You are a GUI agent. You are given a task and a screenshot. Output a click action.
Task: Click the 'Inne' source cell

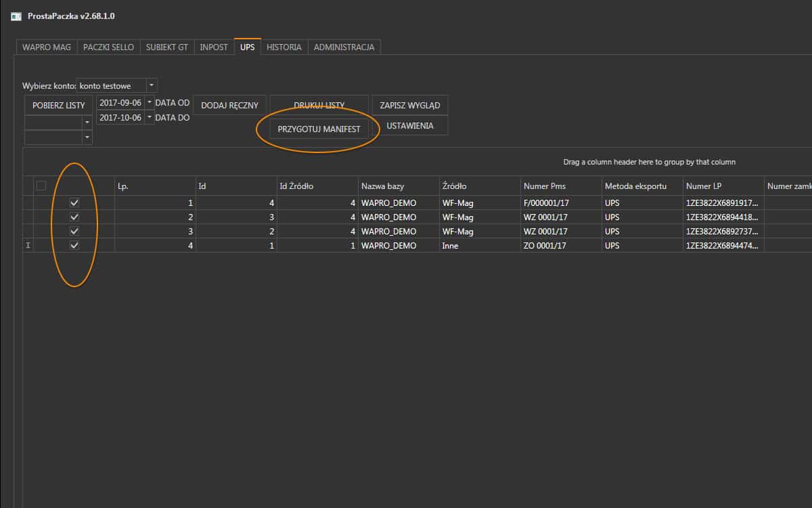point(480,245)
